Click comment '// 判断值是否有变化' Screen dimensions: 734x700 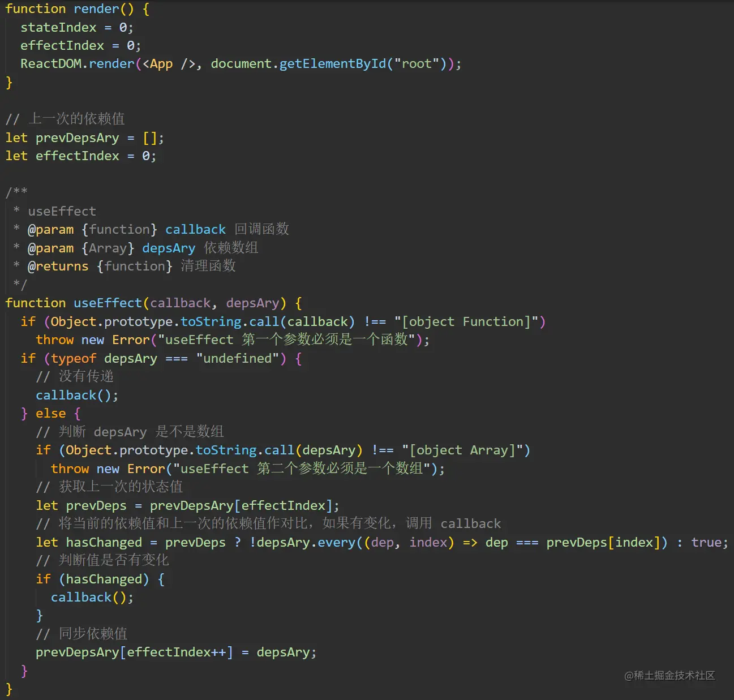102,560
